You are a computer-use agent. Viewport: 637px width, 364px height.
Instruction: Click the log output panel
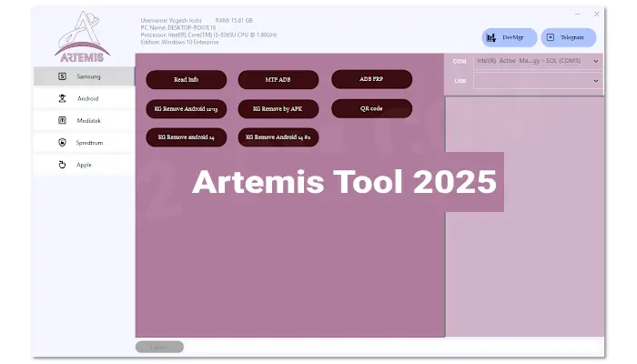[524, 217]
